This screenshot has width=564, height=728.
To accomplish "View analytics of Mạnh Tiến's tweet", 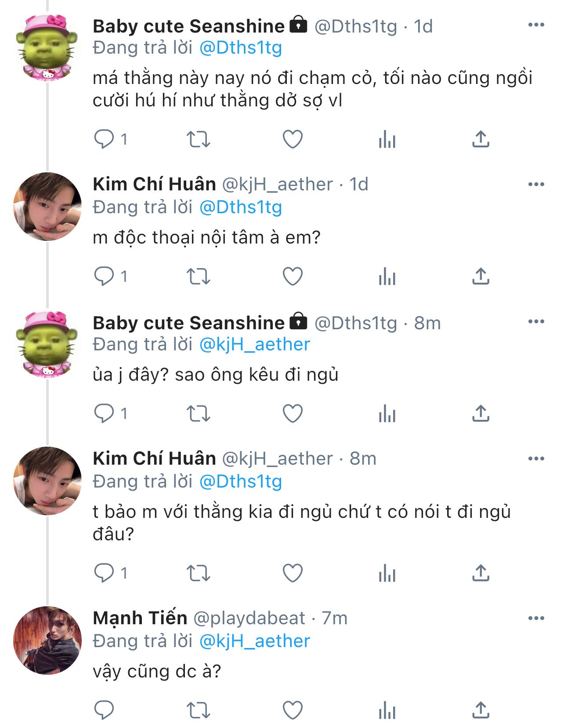I will pyautogui.click(x=387, y=710).
